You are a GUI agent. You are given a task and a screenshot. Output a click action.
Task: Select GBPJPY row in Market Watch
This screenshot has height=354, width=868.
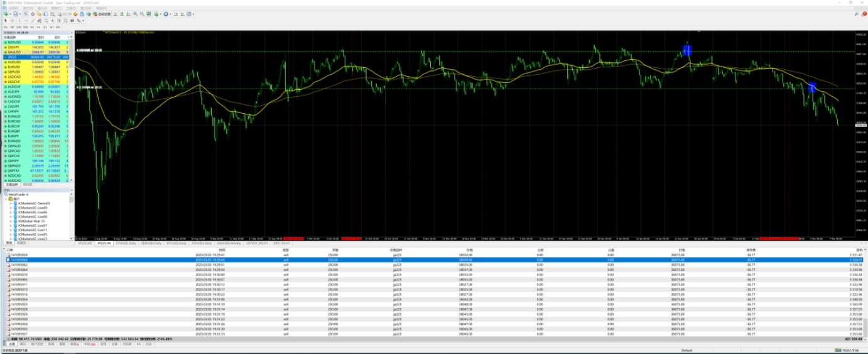coord(36,160)
